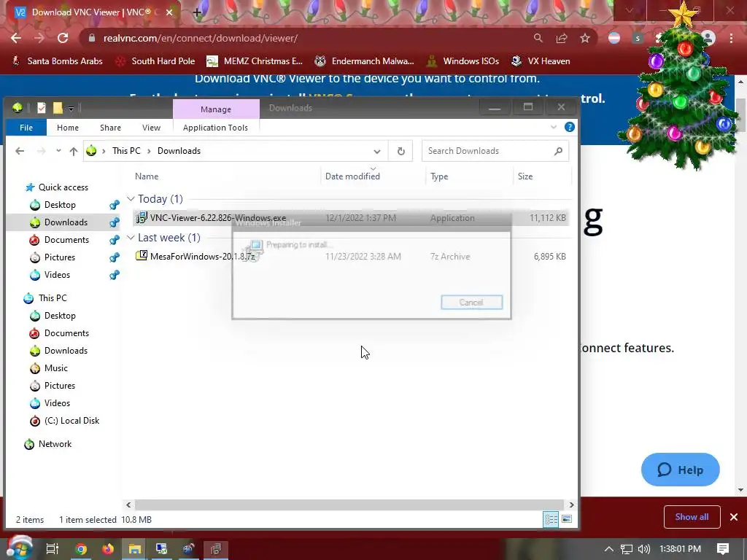Open the South Hard Pole bookmark
This screenshot has width=747, height=560.
156,61
